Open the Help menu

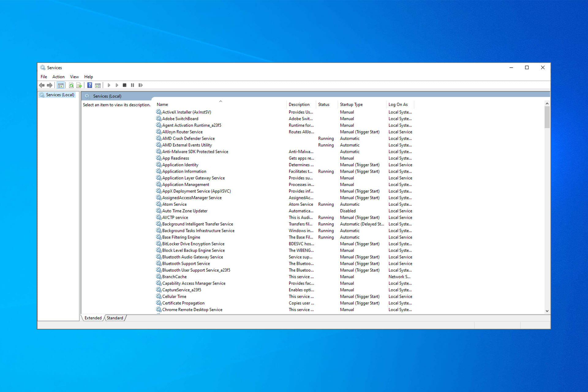(89, 77)
